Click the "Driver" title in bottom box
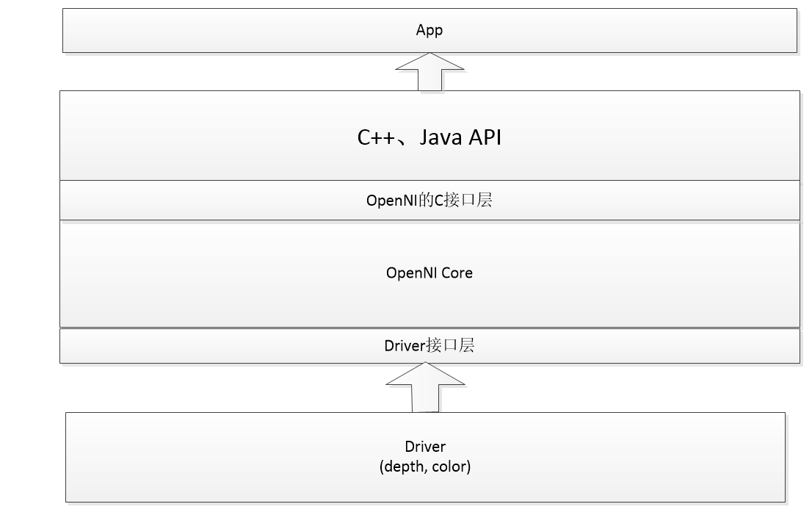The image size is (812, 526). tap(425, 447)
